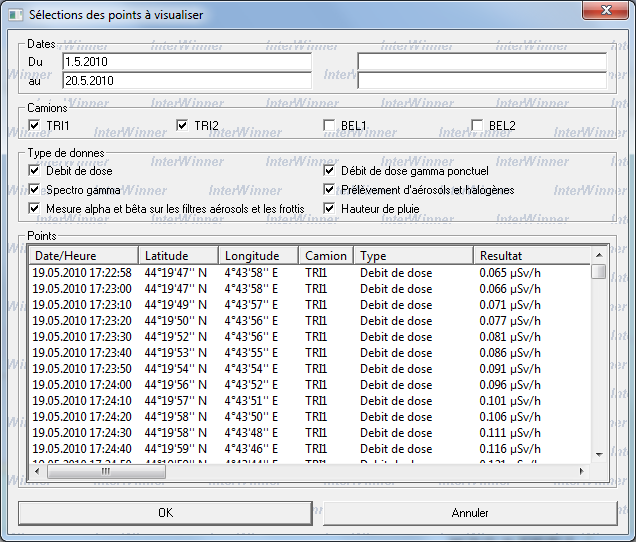Click the Du start date field
The width and height of the screenshot is (636, 542).
[186, 62]
